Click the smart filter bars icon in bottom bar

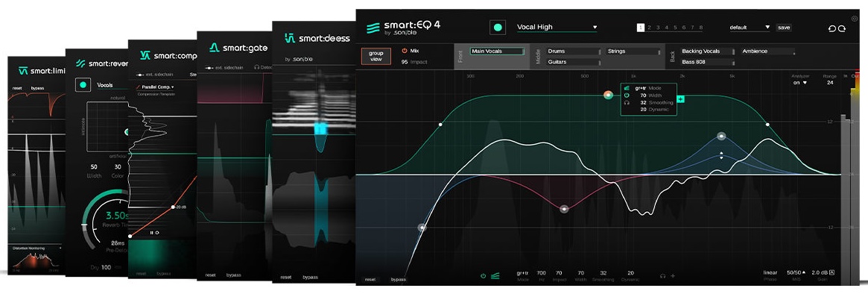click(x=495, y=275)
